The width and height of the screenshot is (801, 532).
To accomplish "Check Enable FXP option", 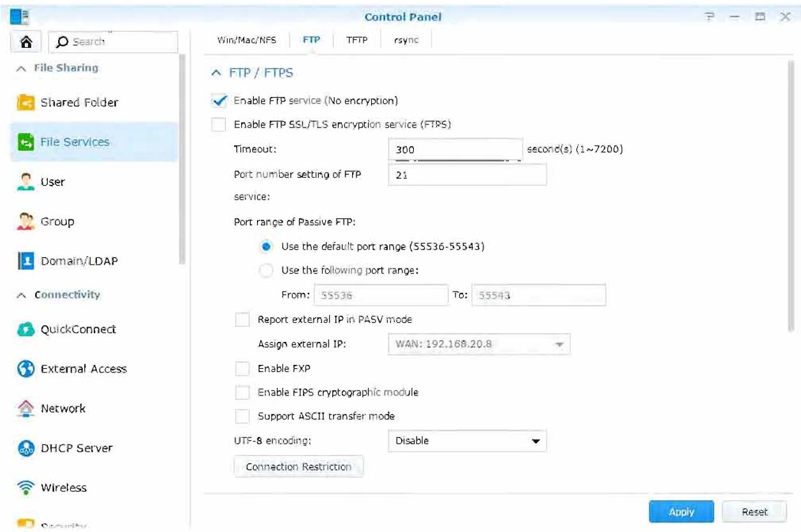I will pyautogui.click(x=242, y=369).
